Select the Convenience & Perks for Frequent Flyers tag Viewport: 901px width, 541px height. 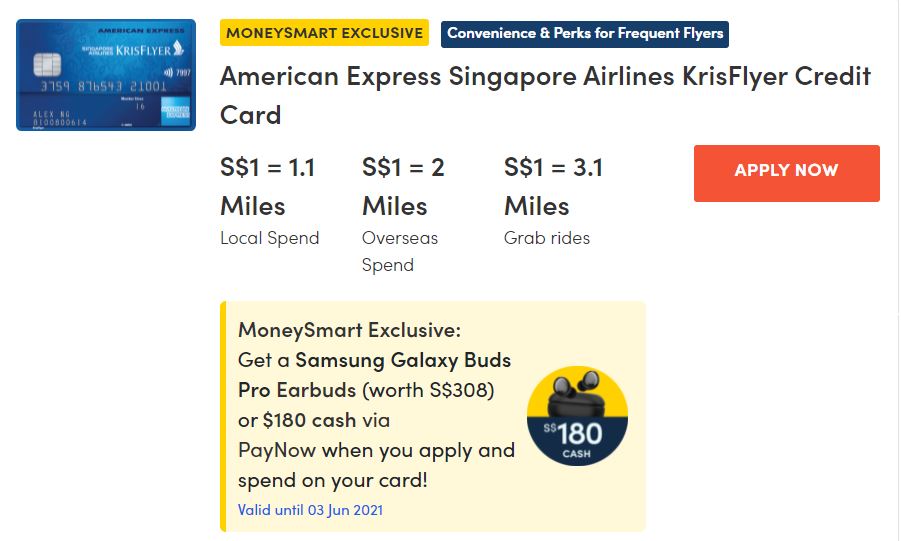tap(585, 34)
